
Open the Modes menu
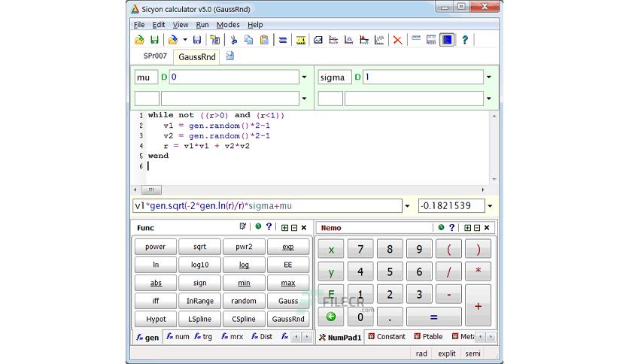coord(228,25)
